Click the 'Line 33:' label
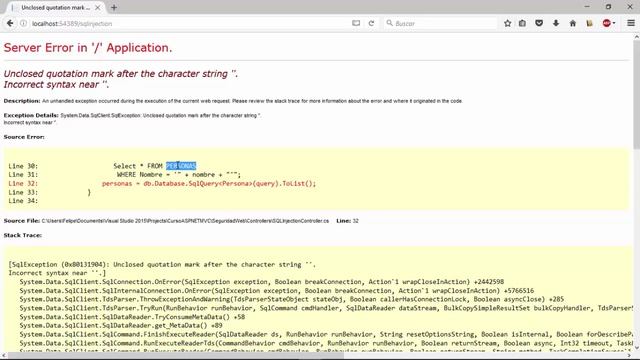Screen dimensions: 640x360 (x=23, y=192)
